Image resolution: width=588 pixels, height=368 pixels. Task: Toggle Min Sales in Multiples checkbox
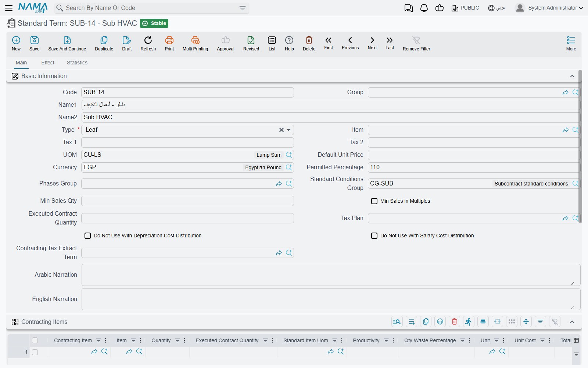pos(374,201)
